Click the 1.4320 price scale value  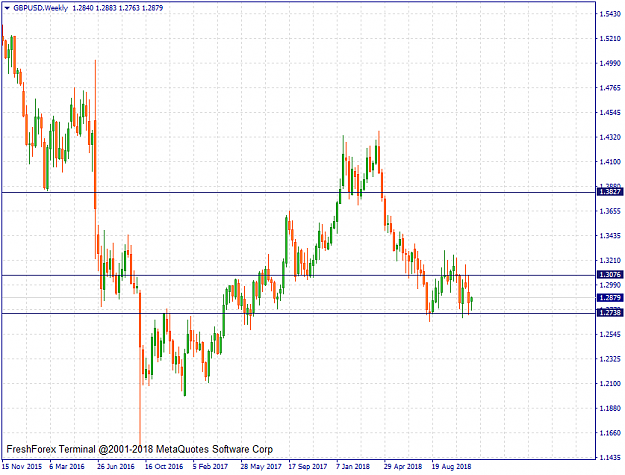610,137
